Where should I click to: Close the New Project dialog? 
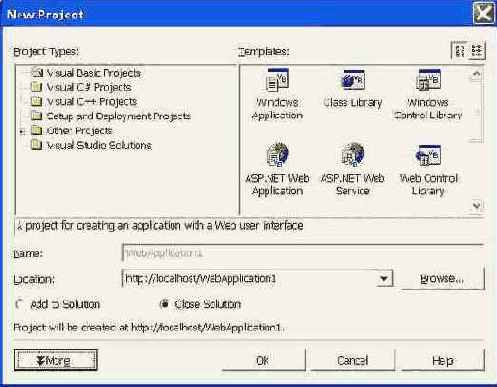483,14
